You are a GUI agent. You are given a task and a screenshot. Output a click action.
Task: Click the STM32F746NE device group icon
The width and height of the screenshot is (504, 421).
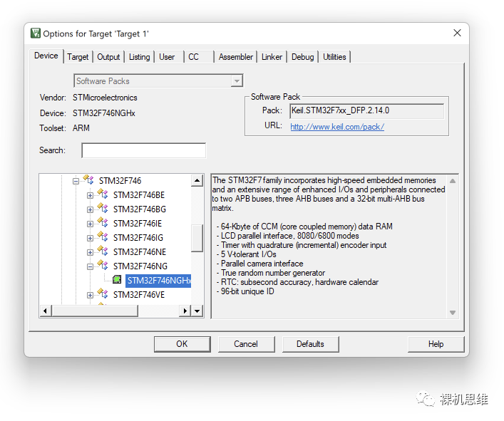103,251
